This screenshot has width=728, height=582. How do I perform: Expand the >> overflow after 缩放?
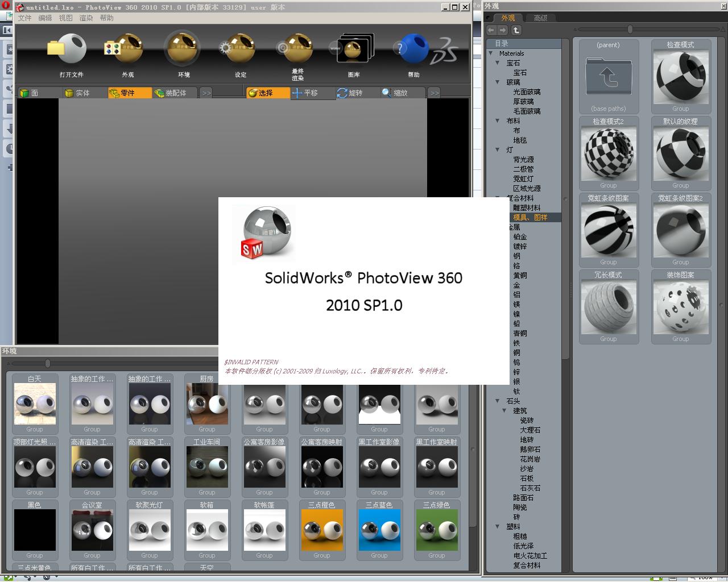pos(434,93)
